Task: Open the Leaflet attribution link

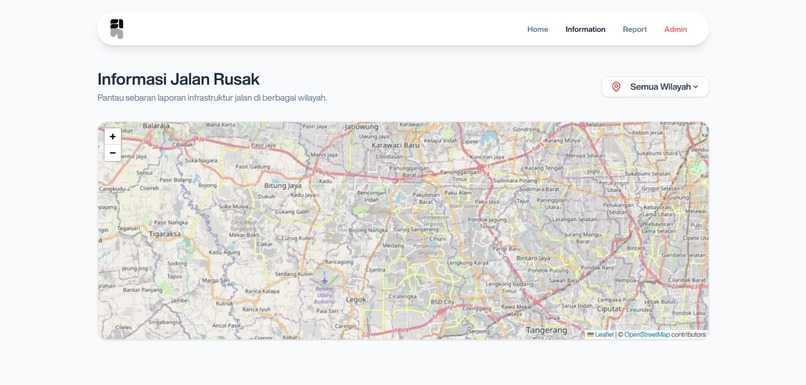Action: (x=604, y=335)
